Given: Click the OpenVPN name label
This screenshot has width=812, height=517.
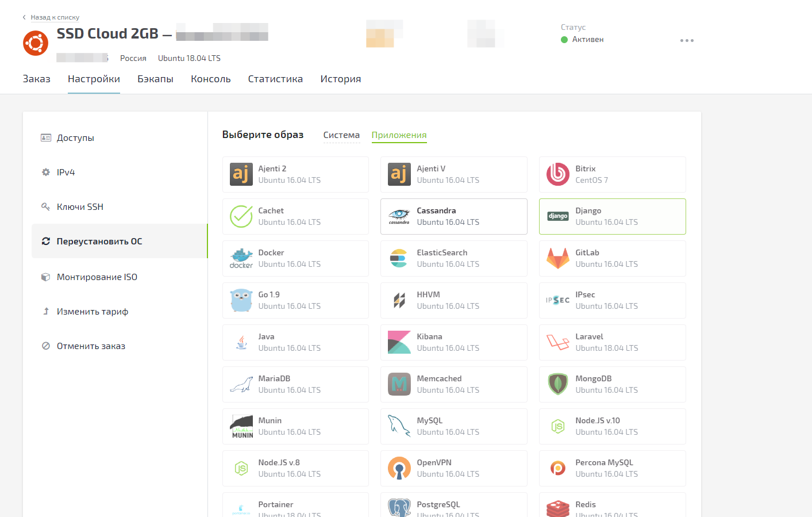Looking at the screenshot, I should point(434,462).
